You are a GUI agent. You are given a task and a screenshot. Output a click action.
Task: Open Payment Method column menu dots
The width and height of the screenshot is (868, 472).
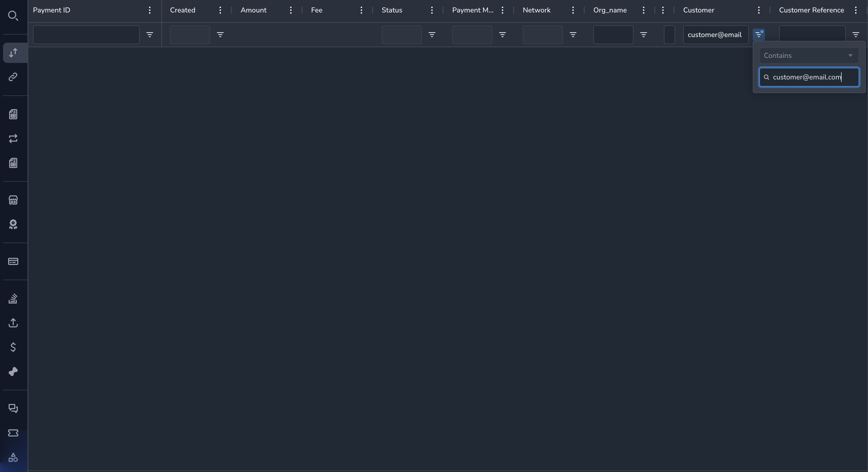(503, 10)
